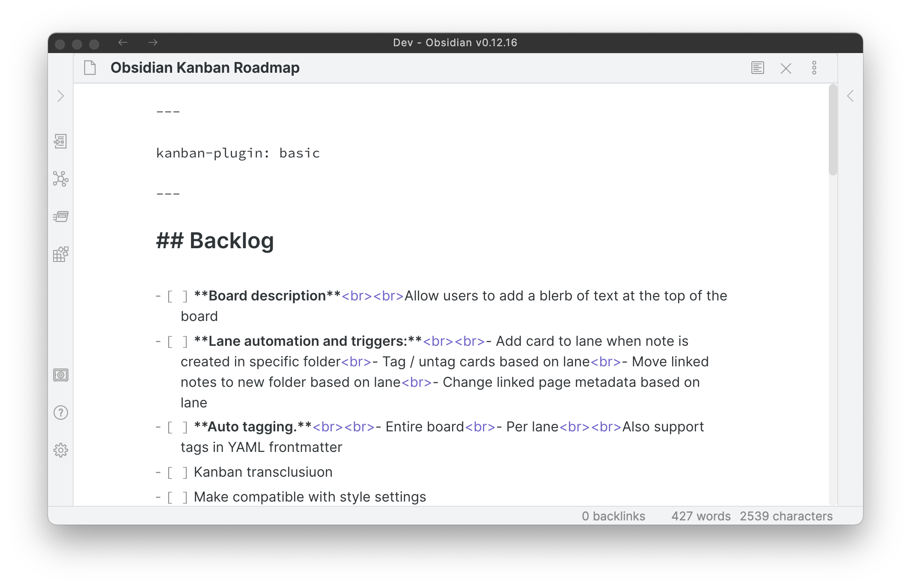Click the closing --- frontmatter delimiter
The height and width of the screenshot is (588, 911).
(168, 194)
